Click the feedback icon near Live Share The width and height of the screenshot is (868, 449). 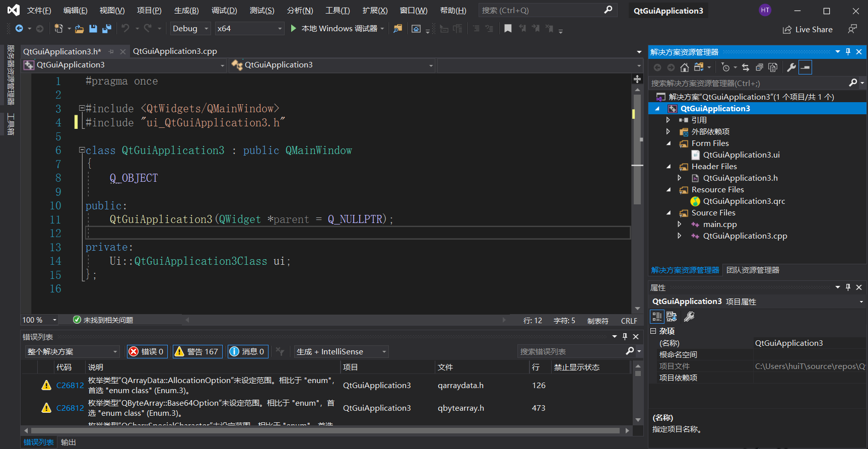852,29
